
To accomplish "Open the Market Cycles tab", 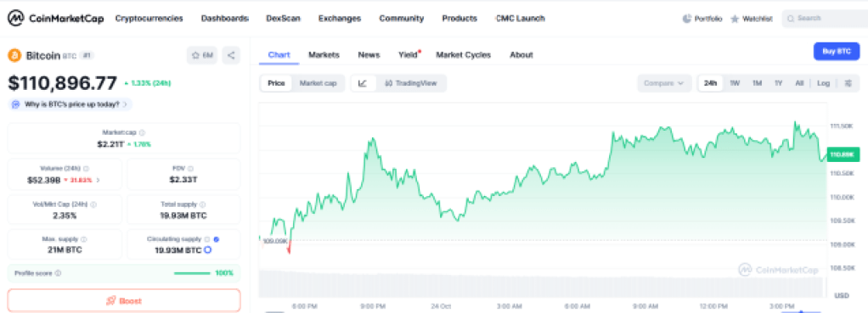I will (x=464, y=55).
